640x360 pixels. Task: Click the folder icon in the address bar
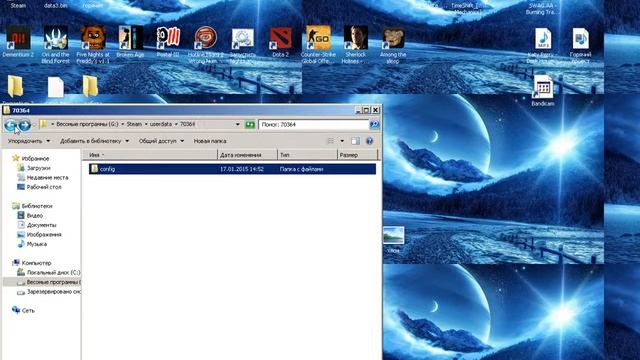click(44, 124)
